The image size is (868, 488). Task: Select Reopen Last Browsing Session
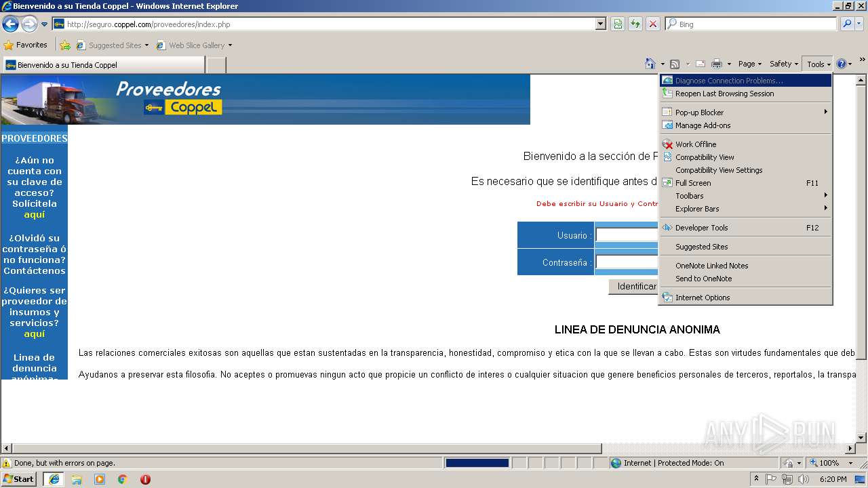point(745,94)
